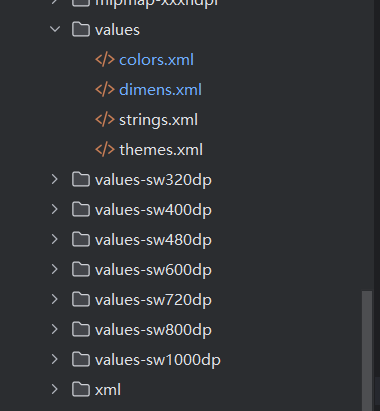Select the values-sw1000dp folder label

point(158,360)
